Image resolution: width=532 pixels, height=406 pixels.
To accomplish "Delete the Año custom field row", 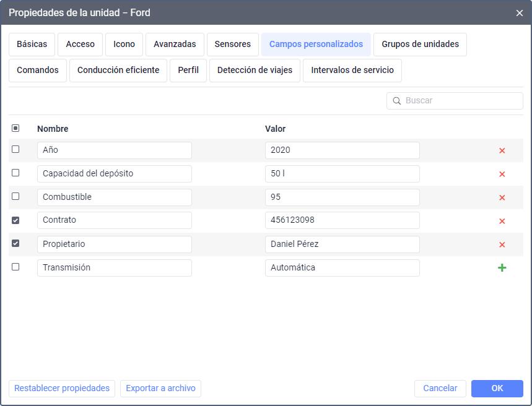I will click(x=502, y=150).
